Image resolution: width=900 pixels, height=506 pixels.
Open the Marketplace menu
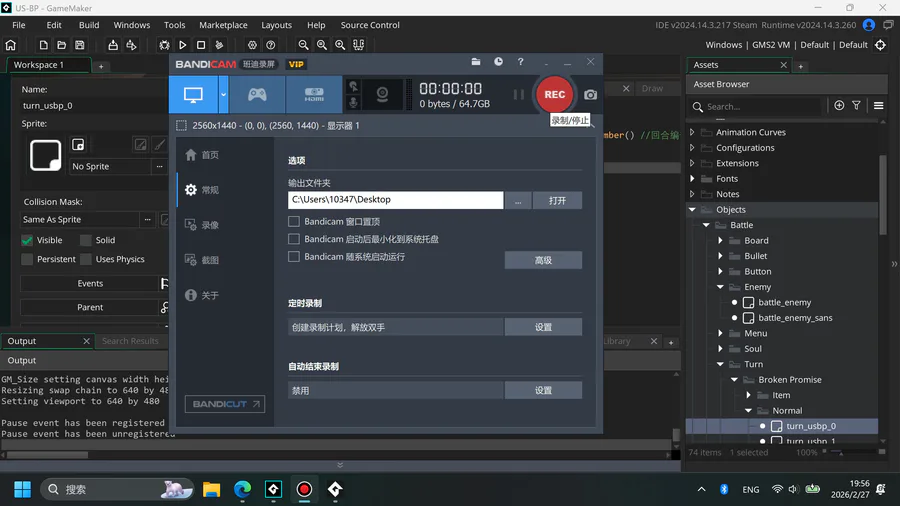[x=223, y=25]
